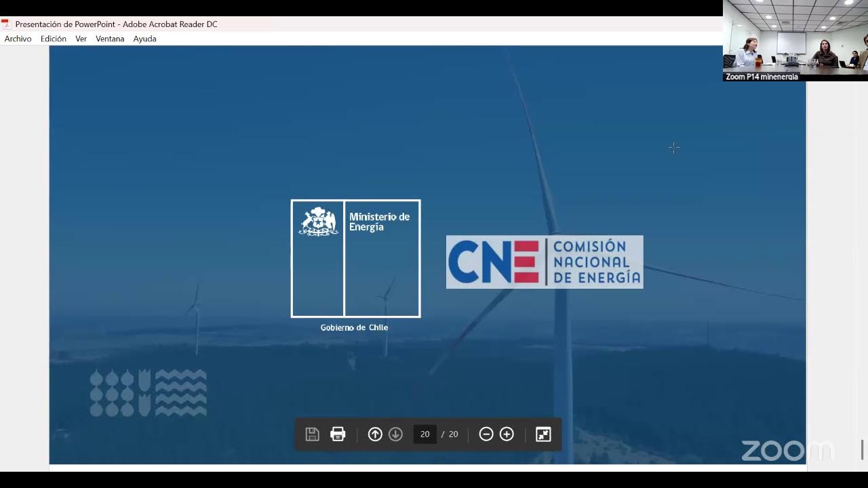
Task: Open the Ver menu
Action: click(81, 39)
